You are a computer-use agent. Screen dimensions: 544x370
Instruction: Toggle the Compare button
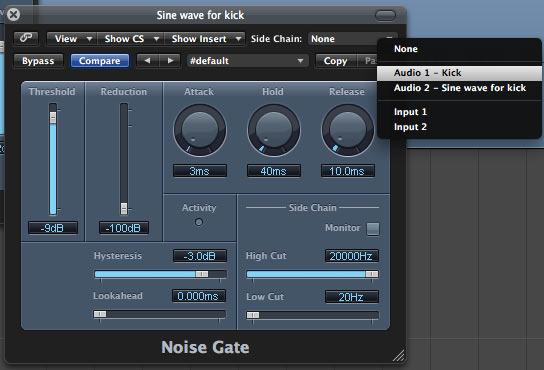click(100, 61)
